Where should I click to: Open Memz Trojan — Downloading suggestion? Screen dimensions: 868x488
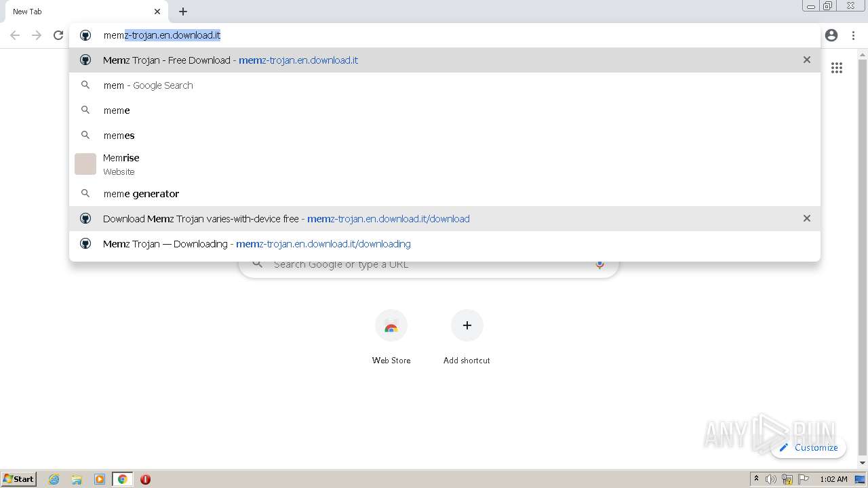(445, 244)
